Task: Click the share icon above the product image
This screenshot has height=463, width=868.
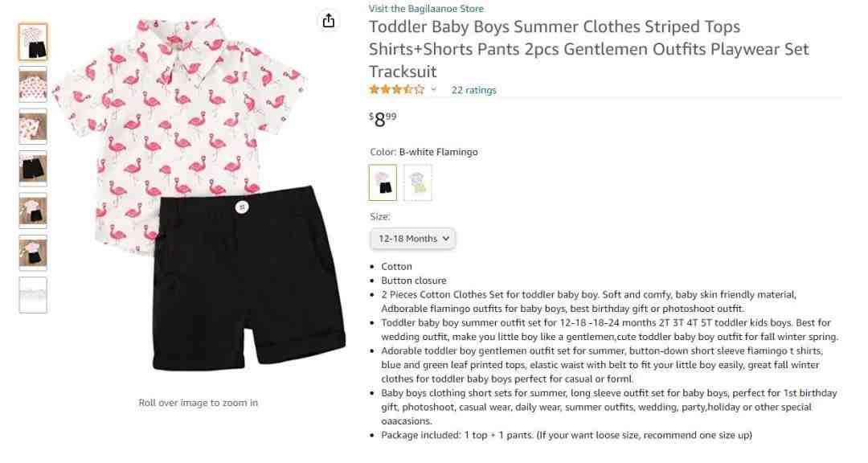Action: point(328,20)
